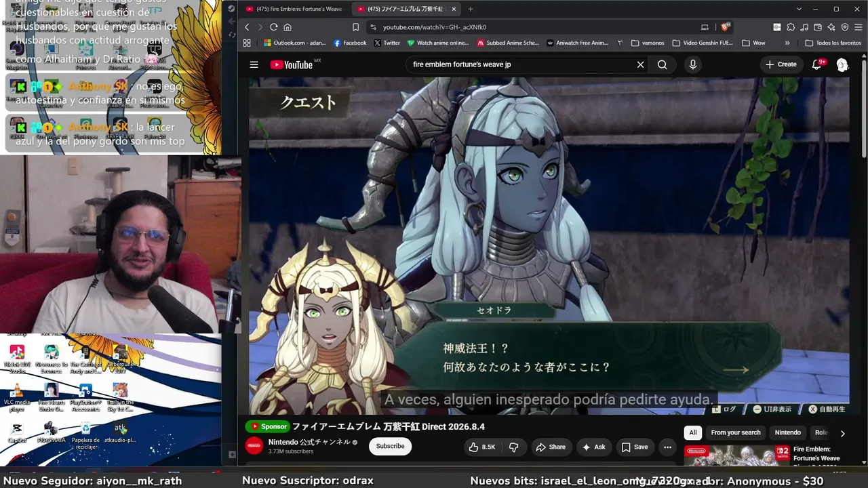Reload the YouTube page
Viewport: 868px width, 488px height.
tap(274, 27)
